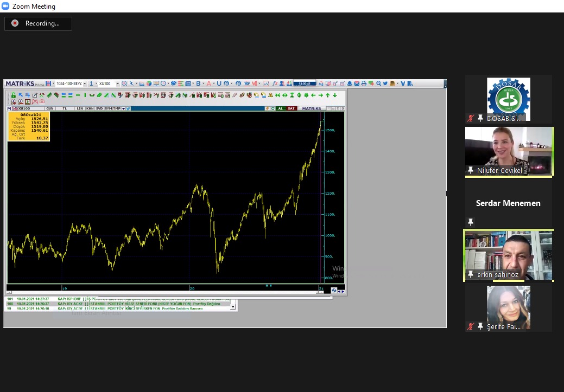
Task: Click the green AL buy button
Action: 281,108
